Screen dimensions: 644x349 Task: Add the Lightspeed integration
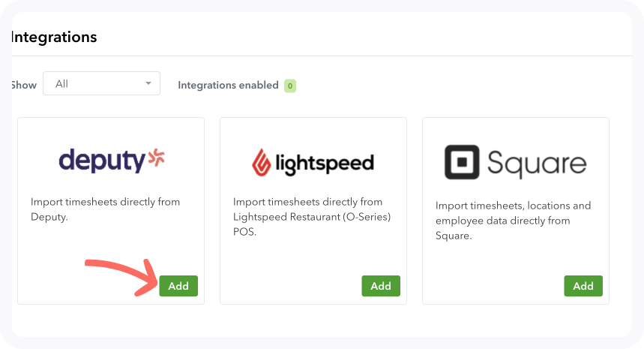coord(381,286)
